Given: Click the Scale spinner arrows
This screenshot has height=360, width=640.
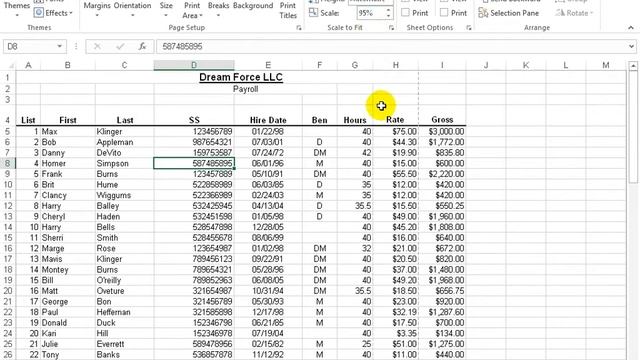Looking at the screenshot, I should pyautogui.click(x=388, y=13).
